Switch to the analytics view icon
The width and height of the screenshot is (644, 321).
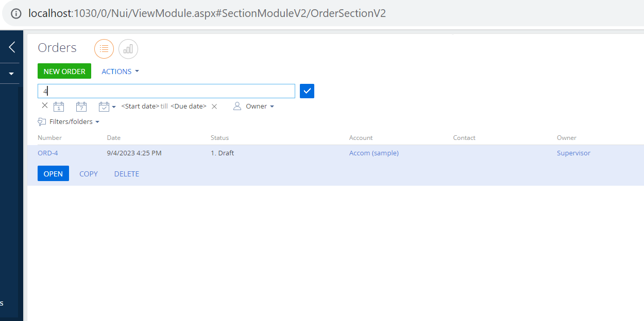pyautogui.click(x=128, y=48)
